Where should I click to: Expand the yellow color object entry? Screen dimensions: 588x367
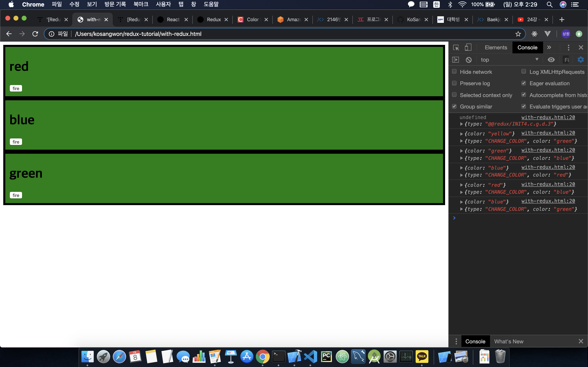click(461, 134)
